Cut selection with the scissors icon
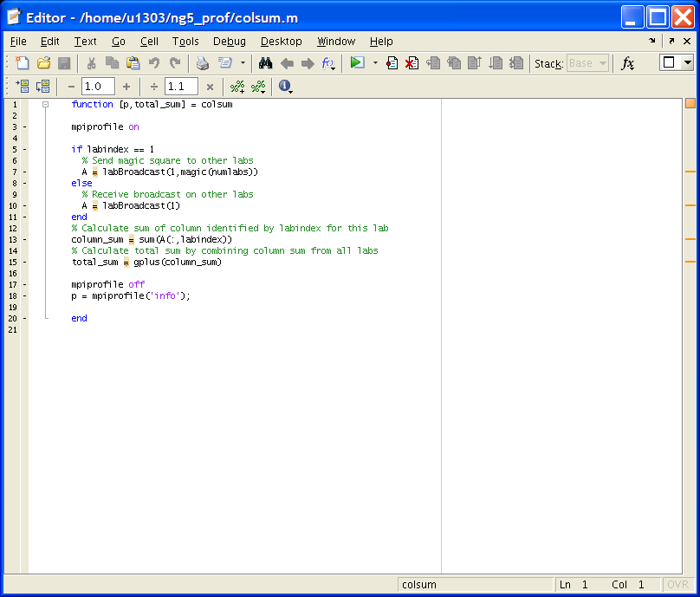This screenshot has height=597, width=700. pos(92,63)
